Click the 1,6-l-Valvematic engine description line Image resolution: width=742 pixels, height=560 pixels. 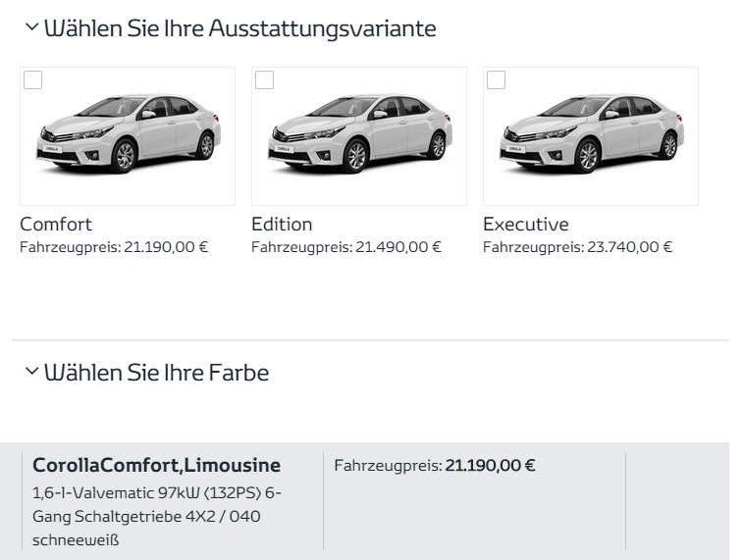157,491
